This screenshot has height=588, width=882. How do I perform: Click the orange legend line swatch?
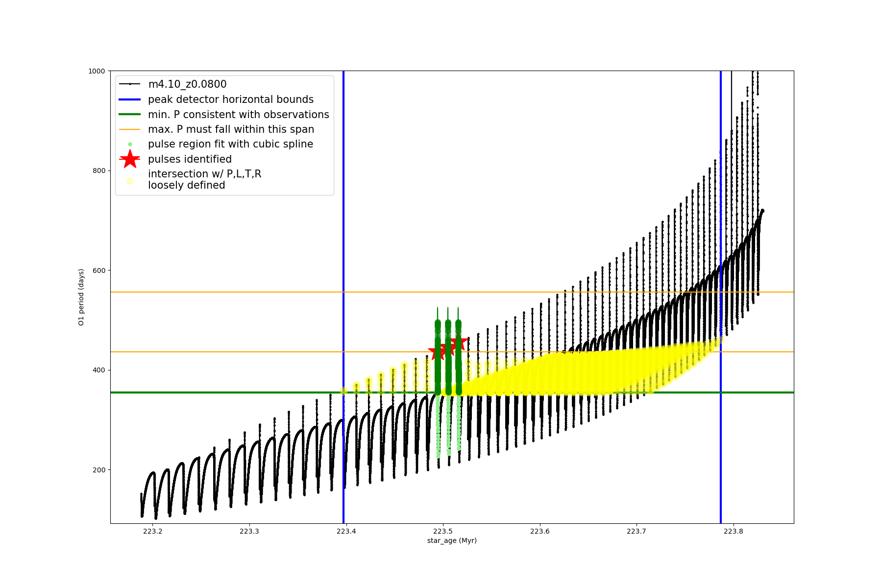(x=130, y=129)
